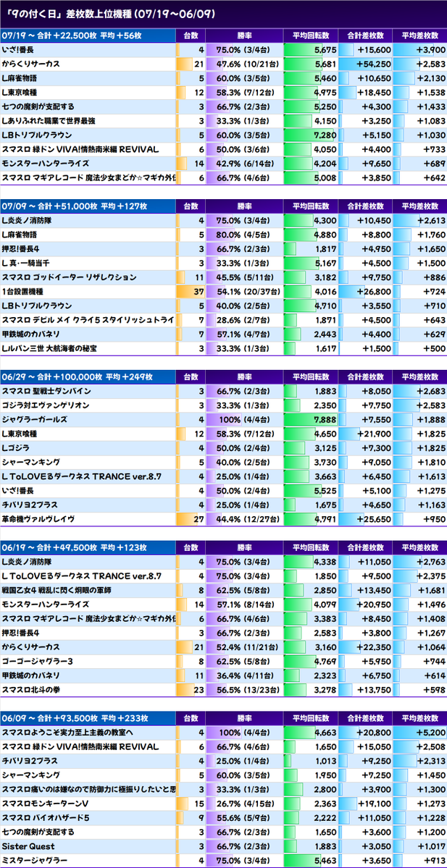Image resolution: width=447 pixels, height=868 pixels.
Task: Click L ToLOVEるダークネス in the 06/19 table
Action: click(81, 576)
